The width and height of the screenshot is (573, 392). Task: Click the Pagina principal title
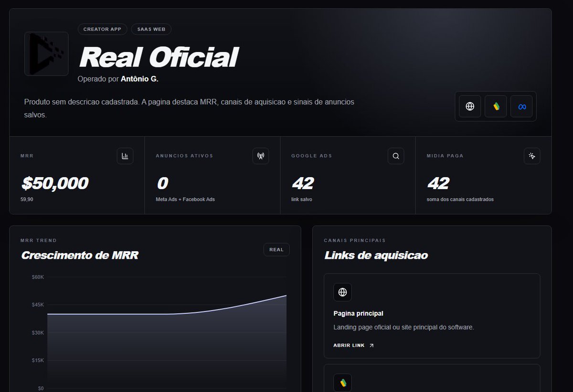pos(358,314)
